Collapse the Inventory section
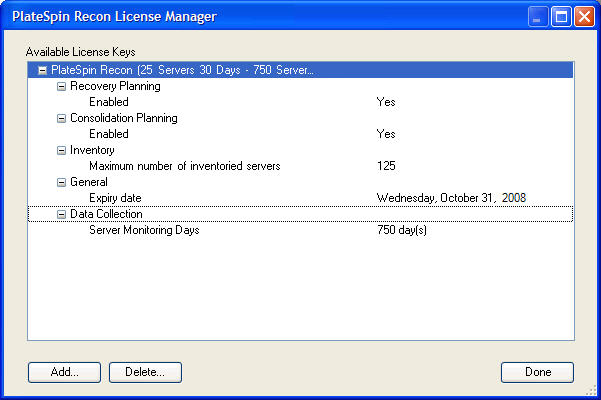Image resolution: width=601 pixels, height=400 pixels. [61, 151]
